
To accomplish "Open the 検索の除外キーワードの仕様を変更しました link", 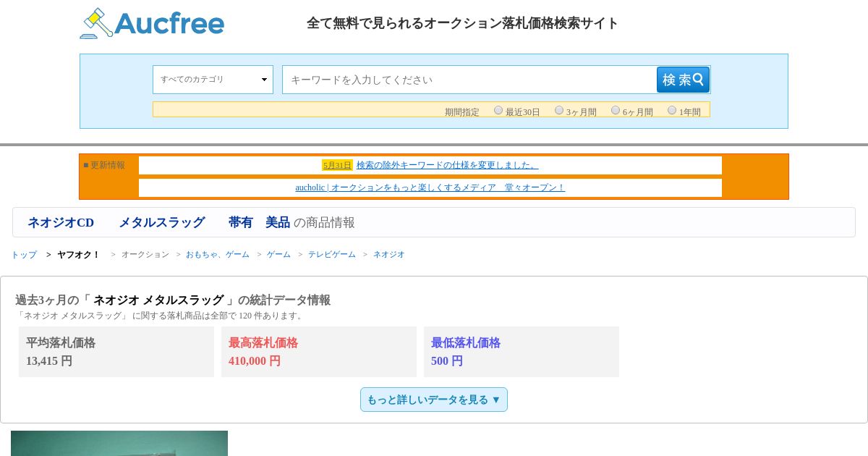I will pos(447,165).
